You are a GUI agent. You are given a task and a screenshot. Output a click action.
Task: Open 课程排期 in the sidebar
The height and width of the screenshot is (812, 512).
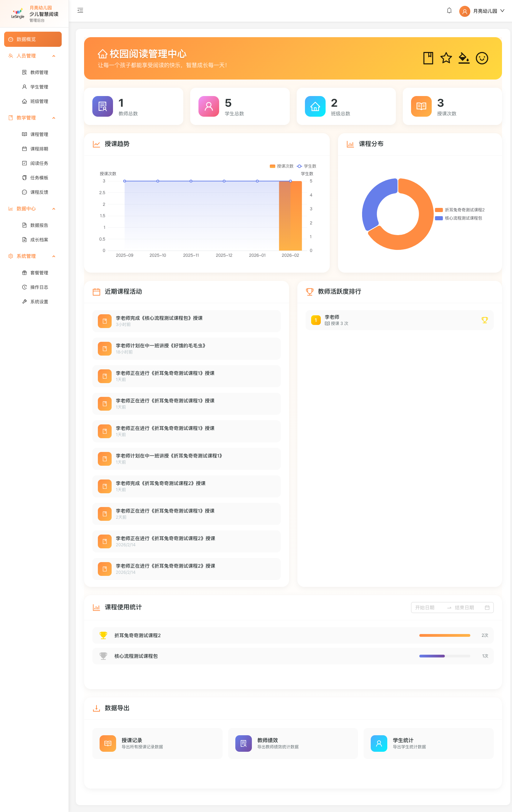39,149
